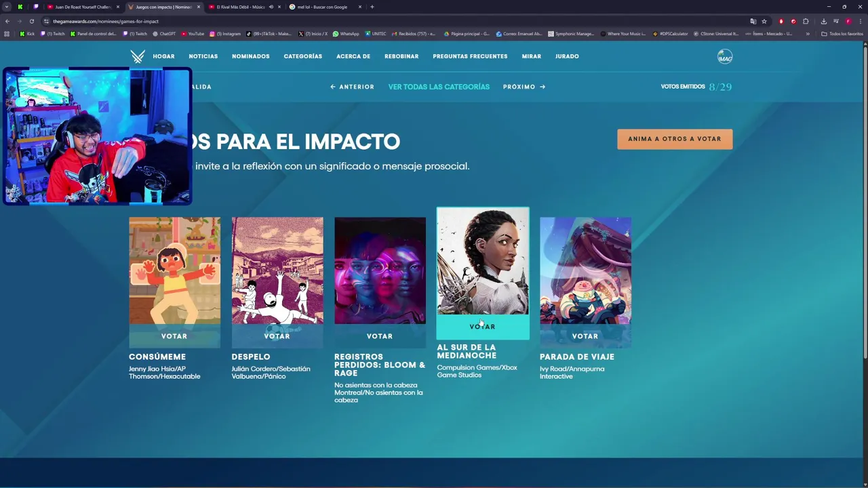Click The Game Awards logo in navbar
868x488 pixels.
click(138, 57)
